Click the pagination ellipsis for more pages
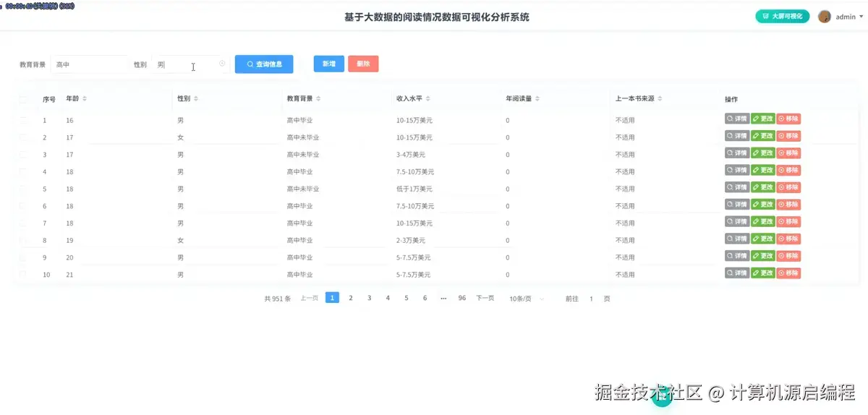 [443, 298]
